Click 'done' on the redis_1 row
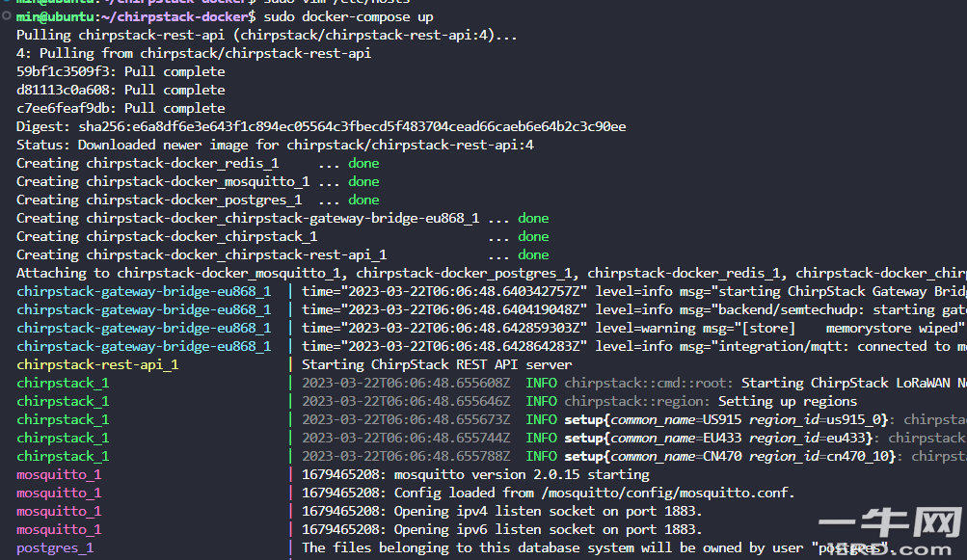967x560 pixels. [363, 164]
